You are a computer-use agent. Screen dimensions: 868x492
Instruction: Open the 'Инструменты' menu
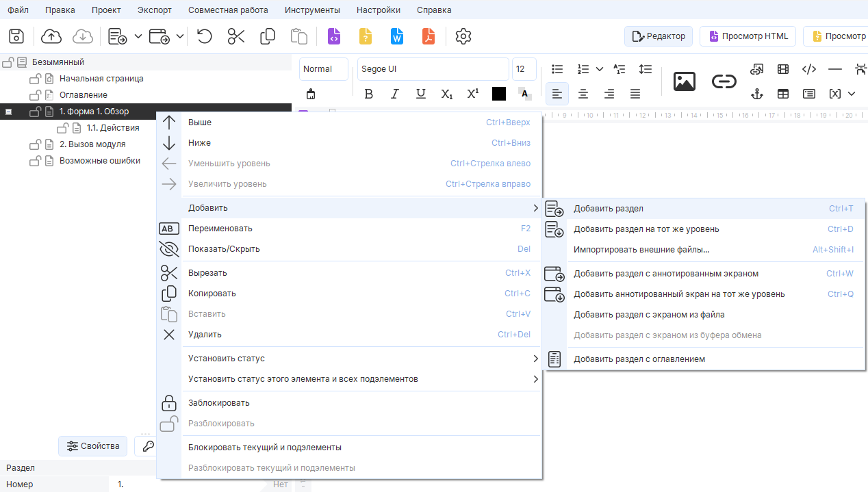pyautogui.click(x=312, y=10)
